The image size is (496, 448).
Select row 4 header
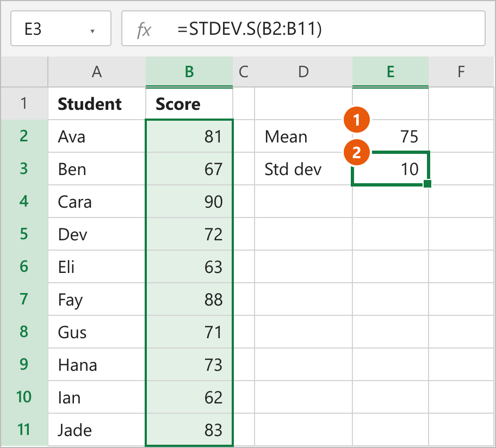tap(24, 201)
